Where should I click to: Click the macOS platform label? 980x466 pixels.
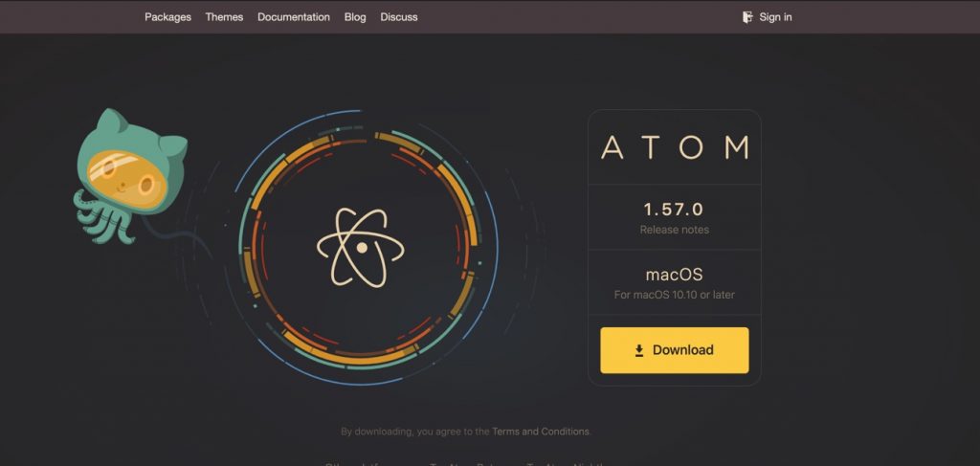674,275
